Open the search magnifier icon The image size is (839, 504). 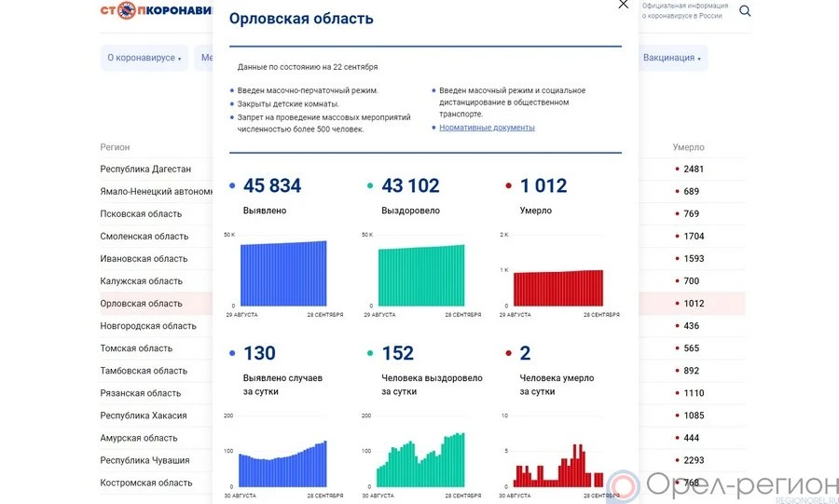745,11
